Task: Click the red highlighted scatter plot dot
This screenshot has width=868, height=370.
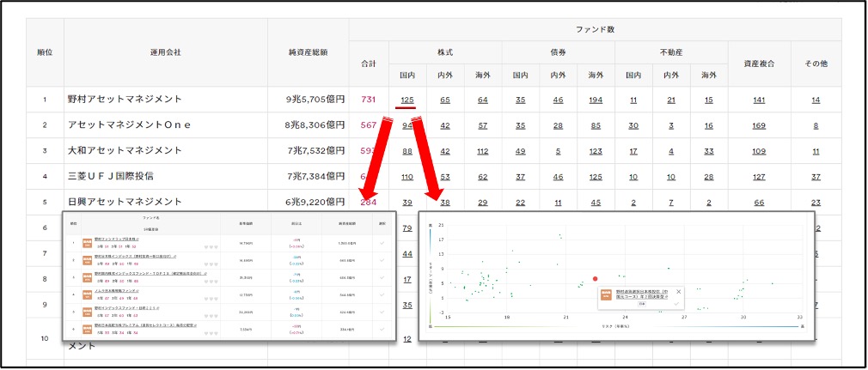Action: (595, 279)
